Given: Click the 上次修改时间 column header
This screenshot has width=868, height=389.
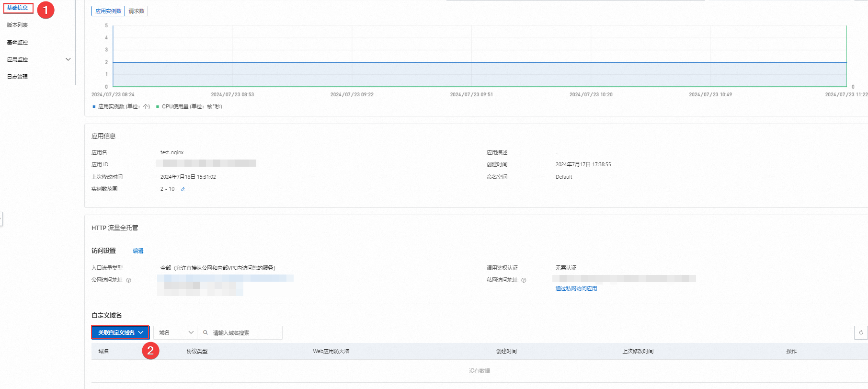Looking at the screenshot, I should tap(638, 352).
